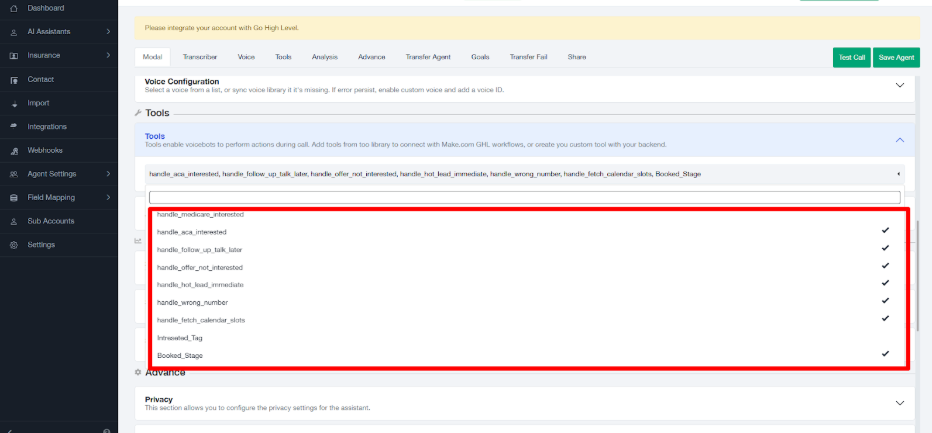Click the Insurance briefcase icon

click(x=14, y=56)
